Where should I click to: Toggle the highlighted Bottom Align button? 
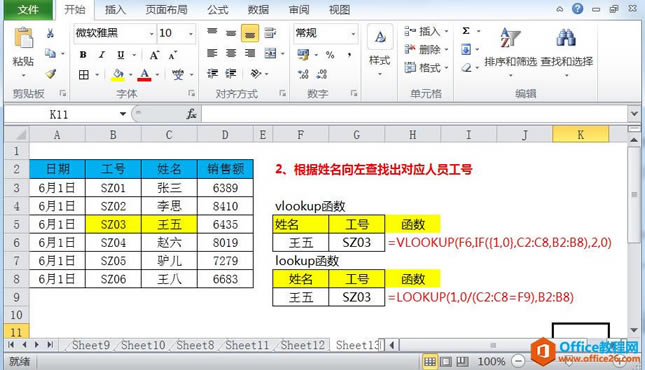coord(250,33)
